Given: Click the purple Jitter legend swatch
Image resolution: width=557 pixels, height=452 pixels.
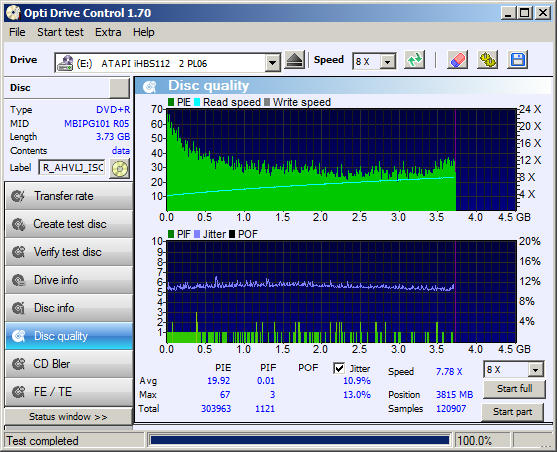Looking at the screenshot, I should (197, 234).
